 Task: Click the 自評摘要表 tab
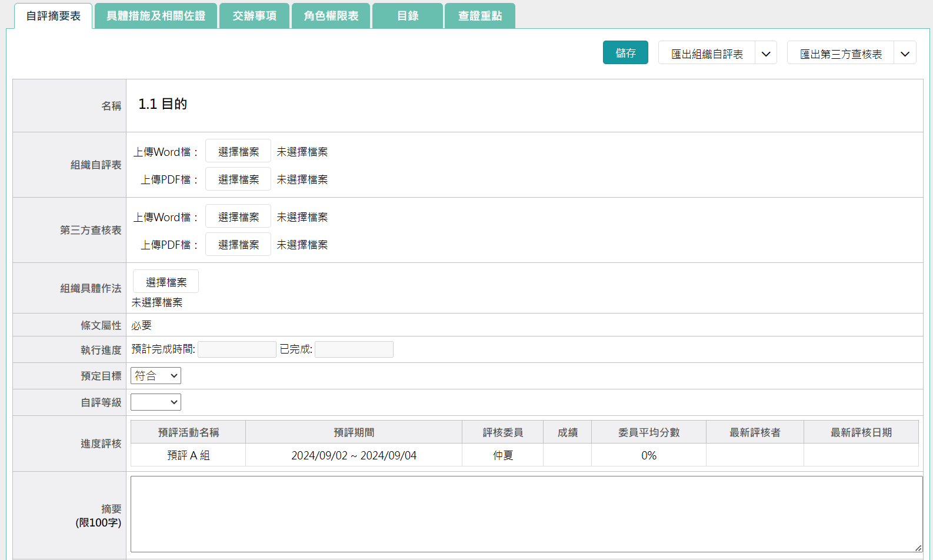pyautogui.click(x=53, y=16)
